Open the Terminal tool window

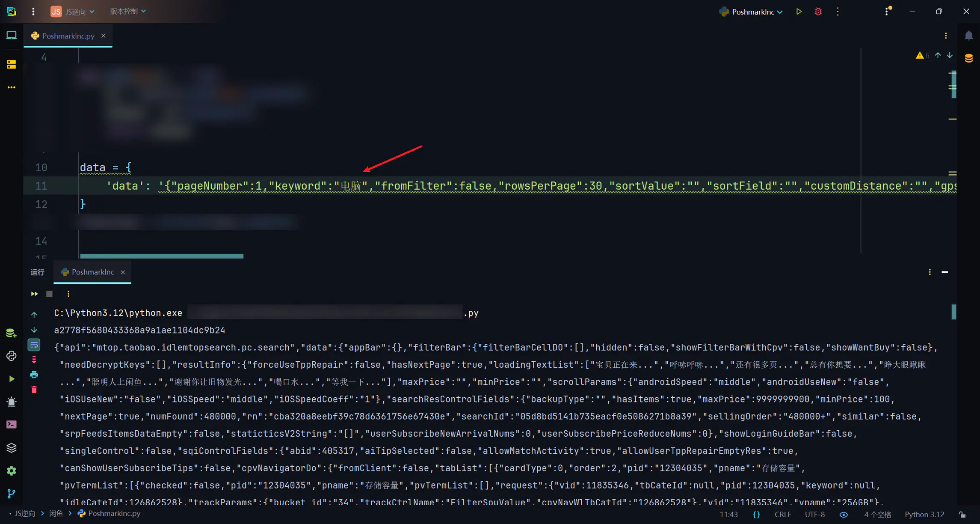[x=12, y=424]
